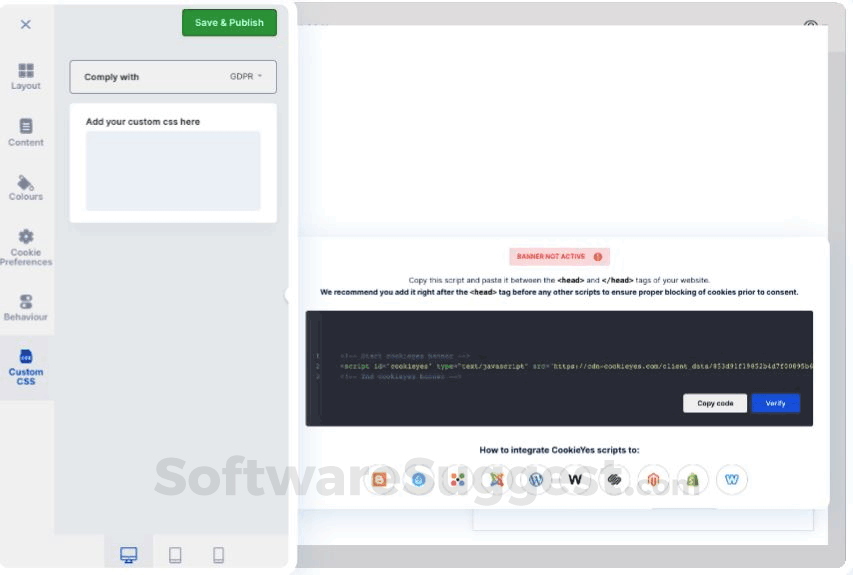Image resolution: width=853 pixels, height=575 pixels.
Task: Open Shopify integration guide icon
Action: click(693, 479)
